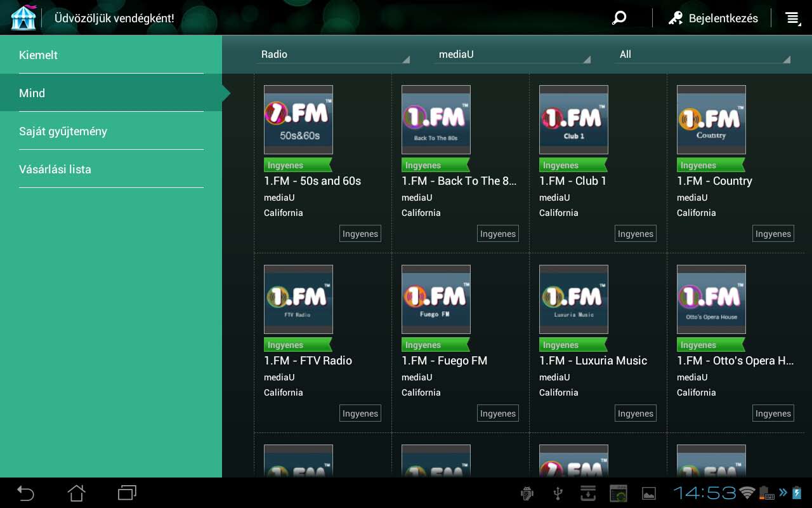This screenshot has height=508, width=812.
Task: Click the key icon beside Bejelentkezés
Action: pos(676,18)
